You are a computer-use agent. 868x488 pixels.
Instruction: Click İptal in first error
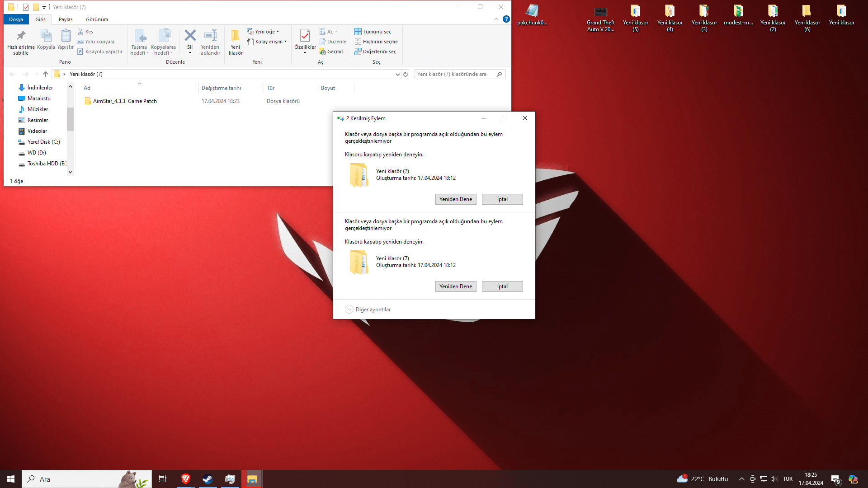coord(502,199)
